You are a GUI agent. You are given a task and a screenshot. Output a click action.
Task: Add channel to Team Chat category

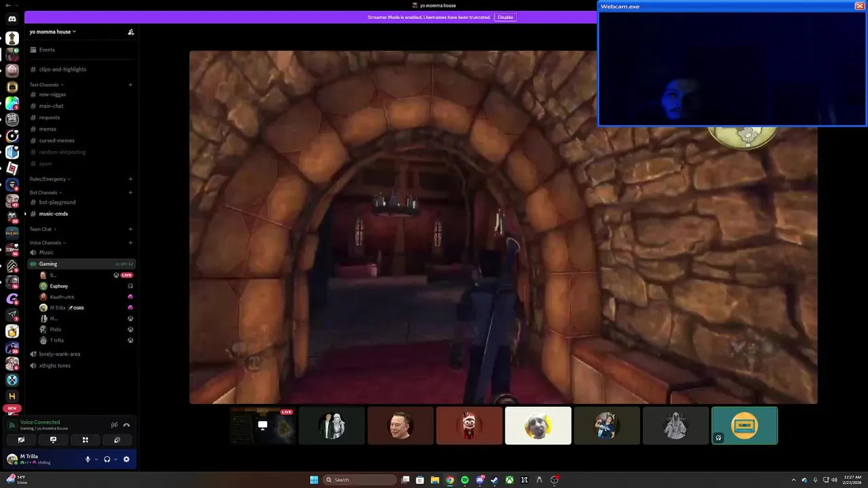point(130,229)
